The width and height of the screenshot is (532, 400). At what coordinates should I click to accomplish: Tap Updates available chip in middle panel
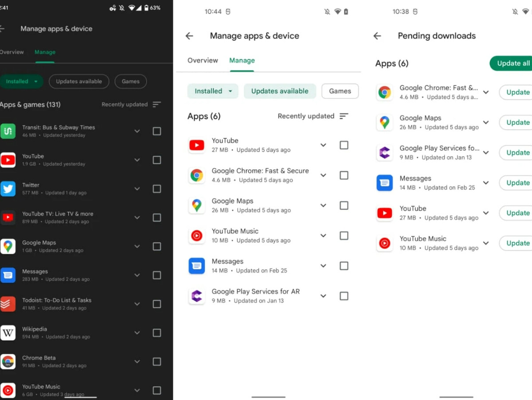280,91
